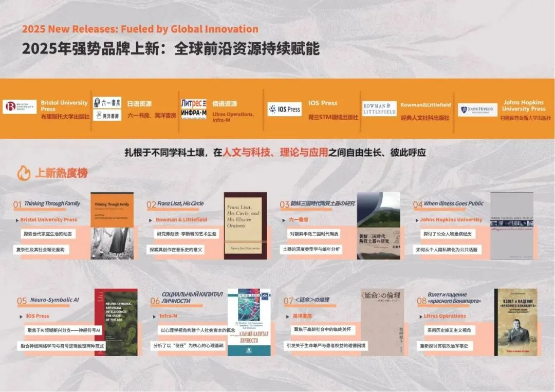555x392 pixels.
Task: Click the title '05 Neuro-Symbolic AI'
Action: (x=48, y=301)
